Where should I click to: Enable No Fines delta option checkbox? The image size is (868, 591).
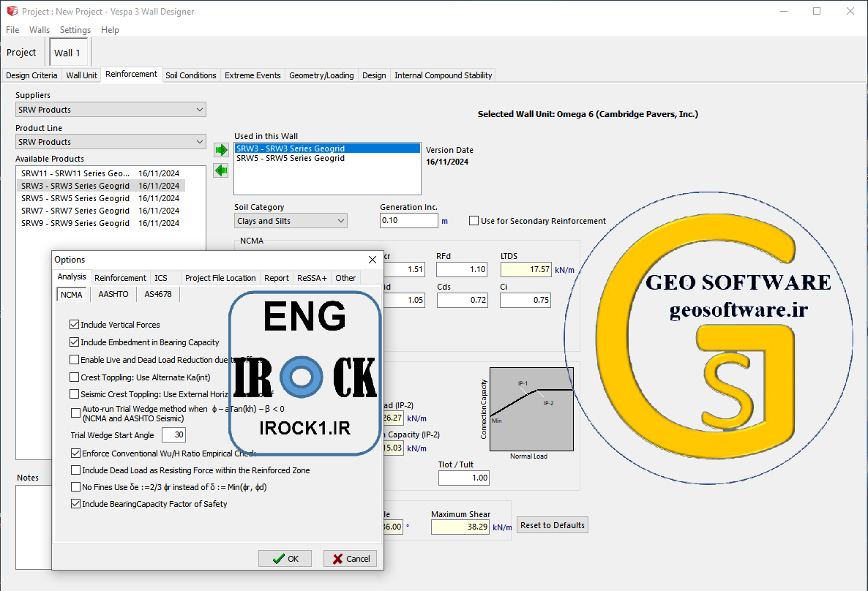pos(76,487)
